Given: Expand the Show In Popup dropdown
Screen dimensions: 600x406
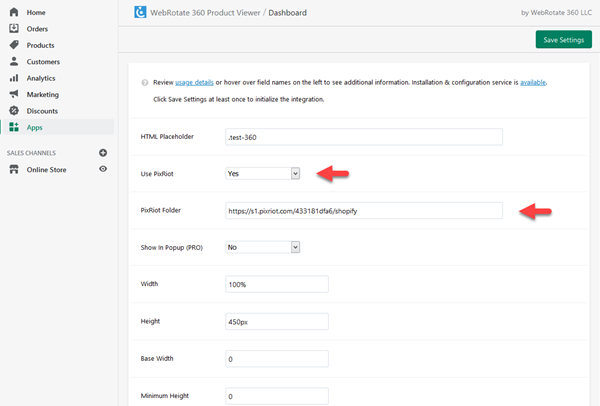Looking at the screenshot, I should click(263, 247).
